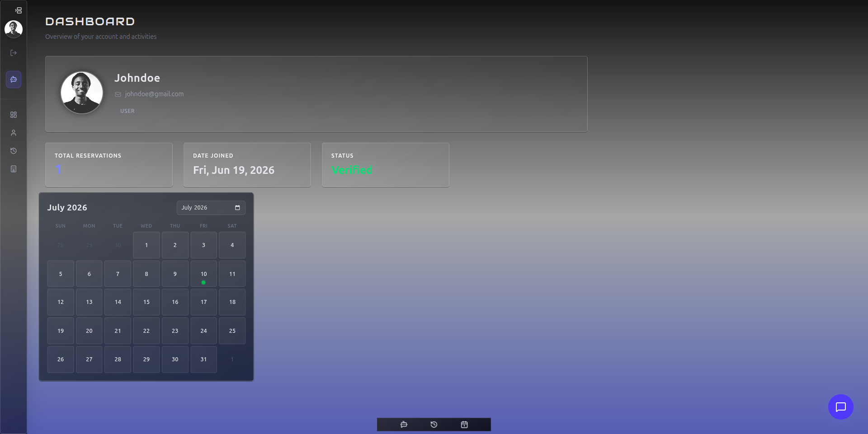The image size is (868, 434).
Task: Select day 25 on the calendar
Action: (x=232, y=331)
